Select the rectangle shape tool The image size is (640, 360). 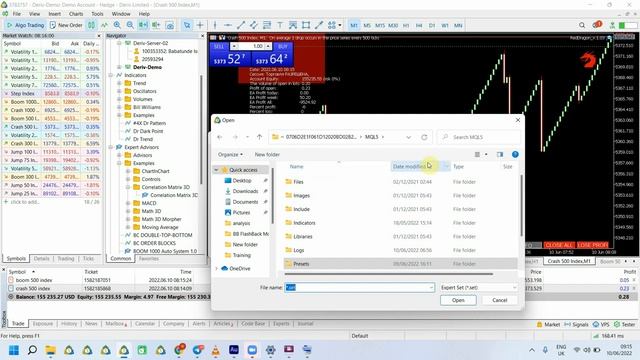pyautogui.click(x=306, y=25)
